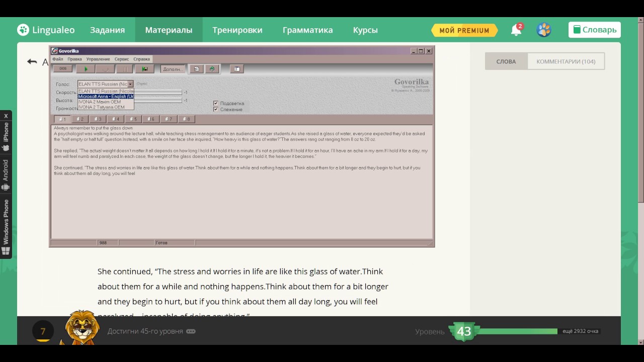Open the Правка menu
This screenshot has height=362, width=644.
(74, 59)
